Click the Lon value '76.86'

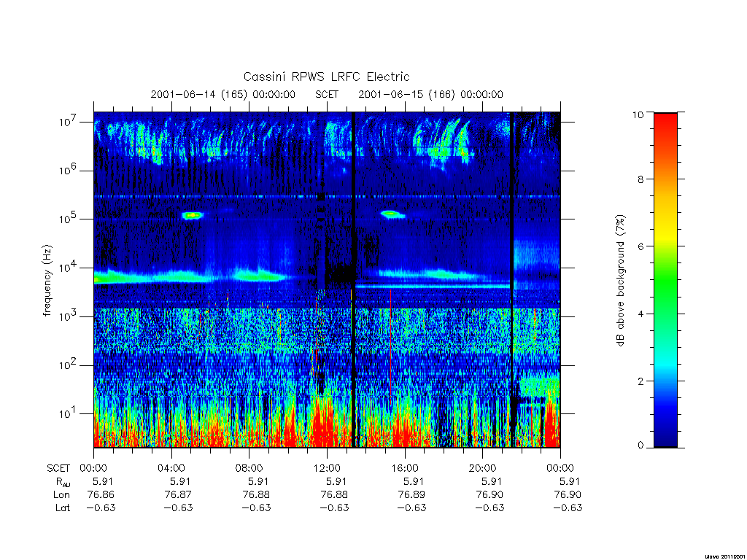[x=101, y=495]
